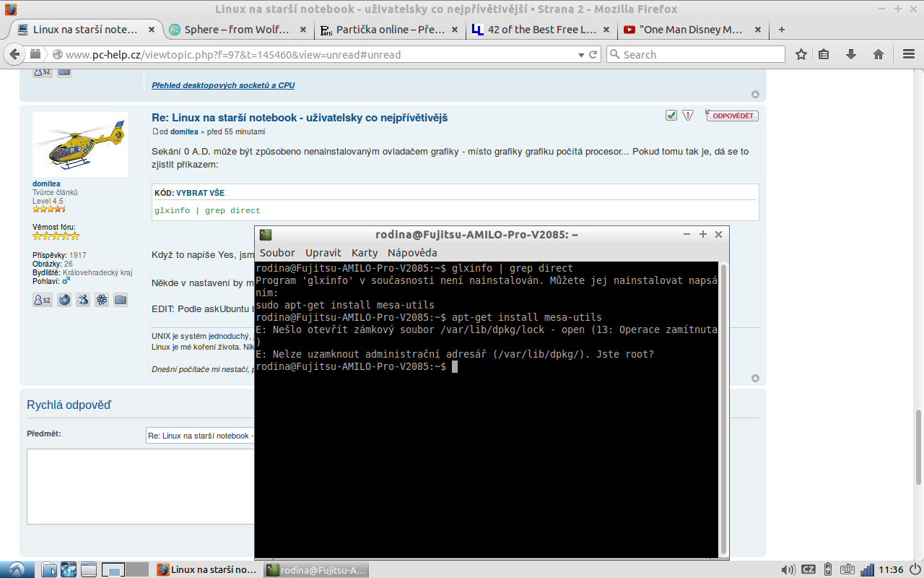Open the LXDE start menu
The image size is (924, 578).
(x=16, y=569)
